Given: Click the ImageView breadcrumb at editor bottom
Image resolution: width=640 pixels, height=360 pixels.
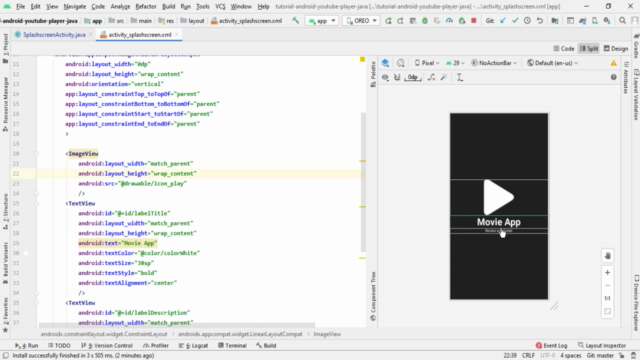Looking at the screenshot, I should tap(327, 334).
